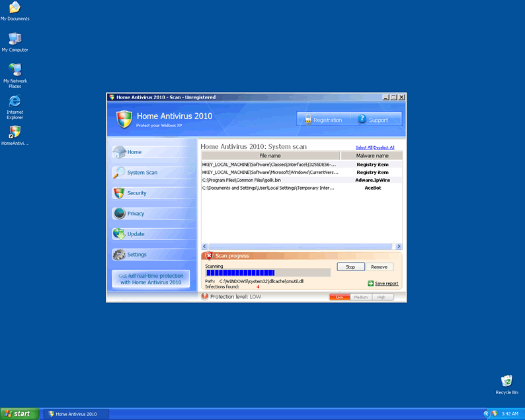This screenshot has width=525, height=420.
Task: Open Settings via the gear icon
Action: pyautogui.click(x=119, y=255)
